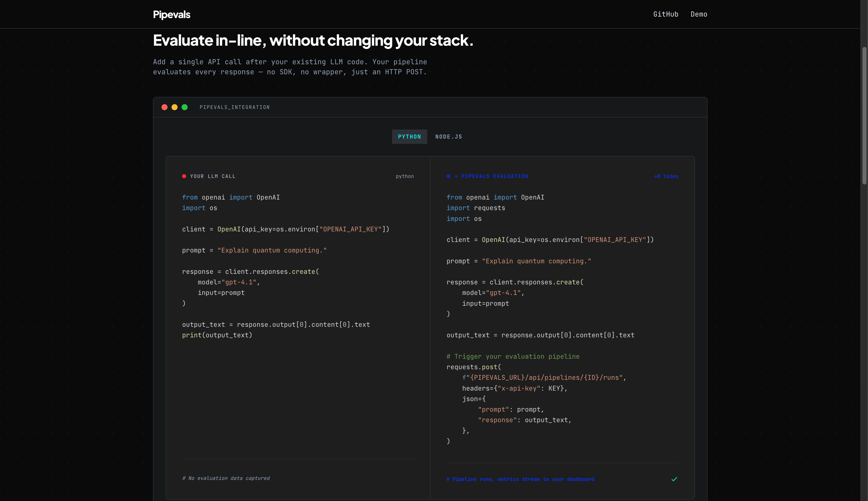Screen dimensions: 868x501
Task: Switch to the NODE.JS tab
Action: pyautogui.click(x=448, y=137)
